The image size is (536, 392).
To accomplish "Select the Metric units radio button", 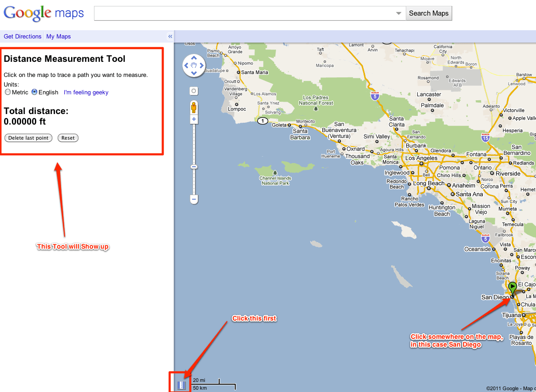I will 8,92.
